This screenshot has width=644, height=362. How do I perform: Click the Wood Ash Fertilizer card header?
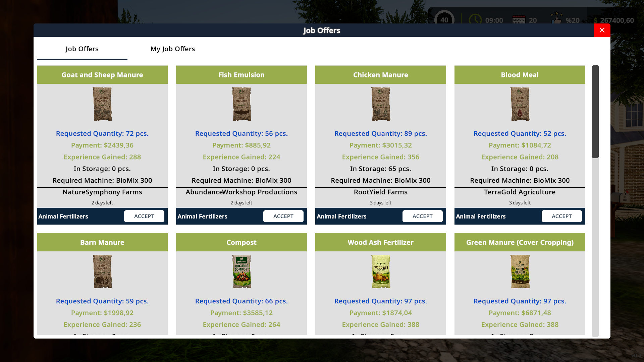click(x=381, y=242)
